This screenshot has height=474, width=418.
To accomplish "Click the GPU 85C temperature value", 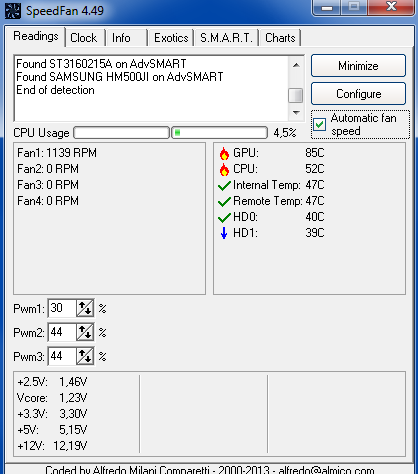I will point(315,153).
